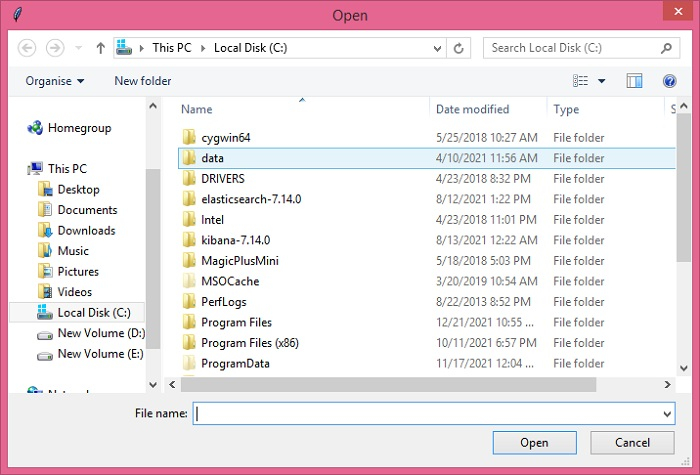700x475 pixels.
Task: Click the search magnifier icon
Action: click(x=667, y=48)
